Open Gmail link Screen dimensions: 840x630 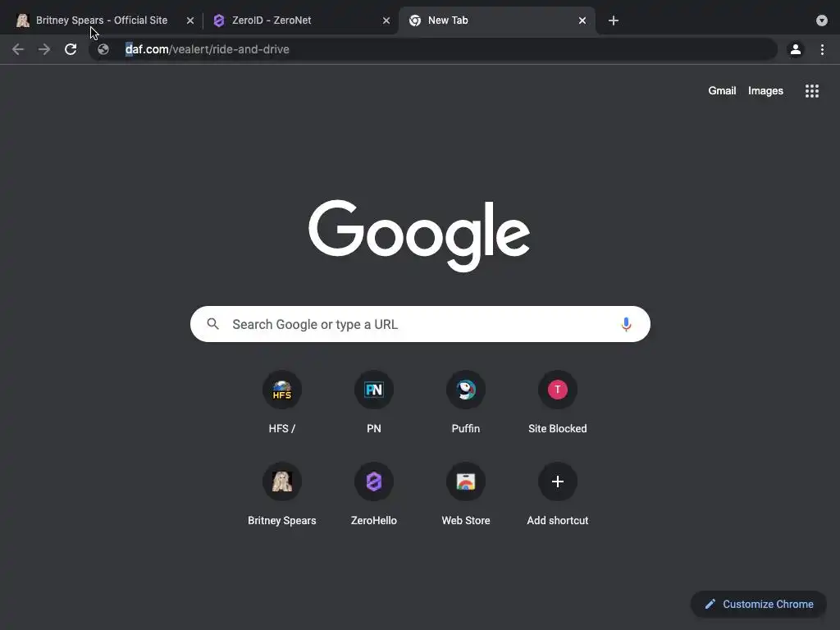[722, 90]
